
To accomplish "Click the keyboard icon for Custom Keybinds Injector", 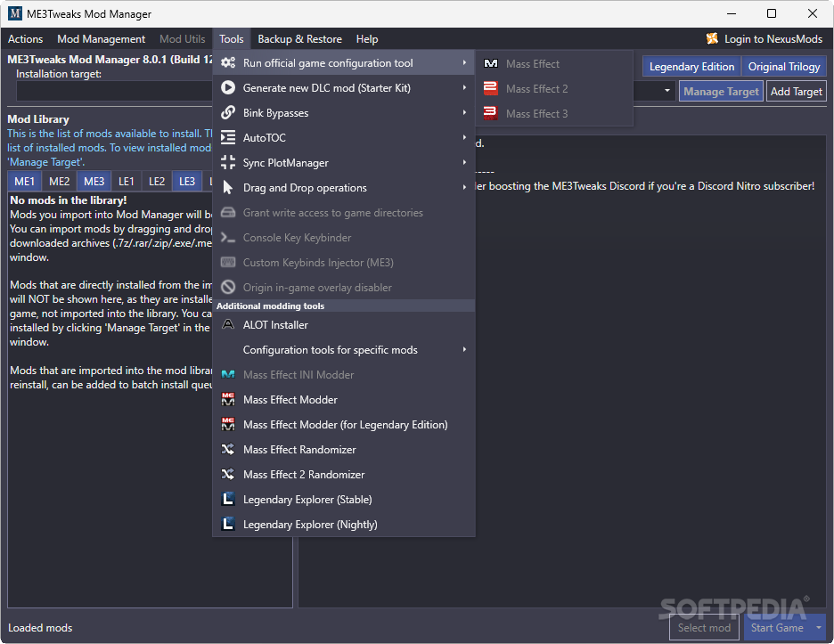I will click(x=228, y=263).
